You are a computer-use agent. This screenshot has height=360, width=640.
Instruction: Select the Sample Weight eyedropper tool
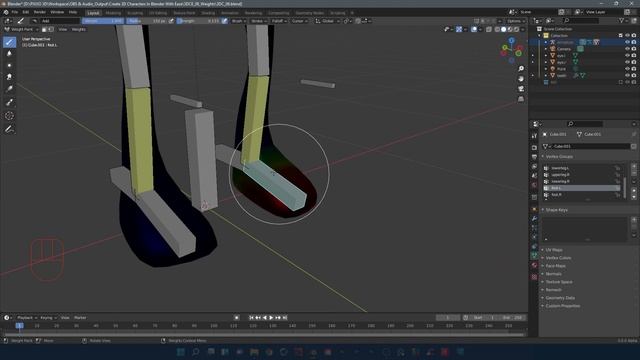point(9,102)
